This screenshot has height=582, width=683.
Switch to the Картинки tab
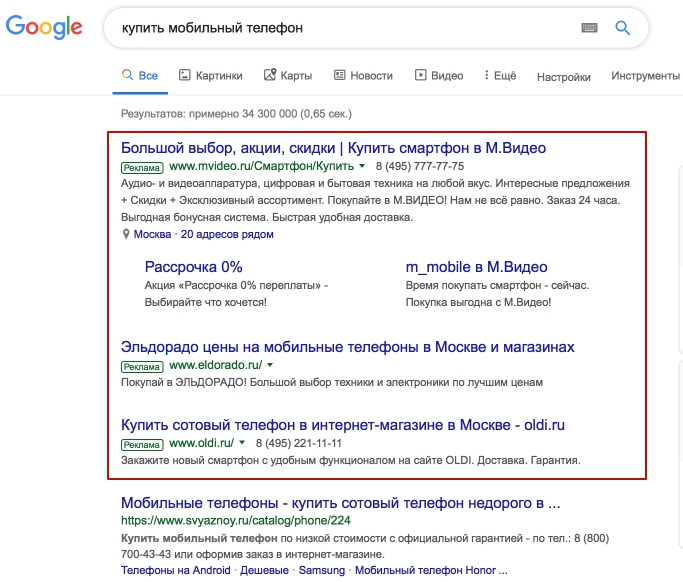tap(210, 76)
